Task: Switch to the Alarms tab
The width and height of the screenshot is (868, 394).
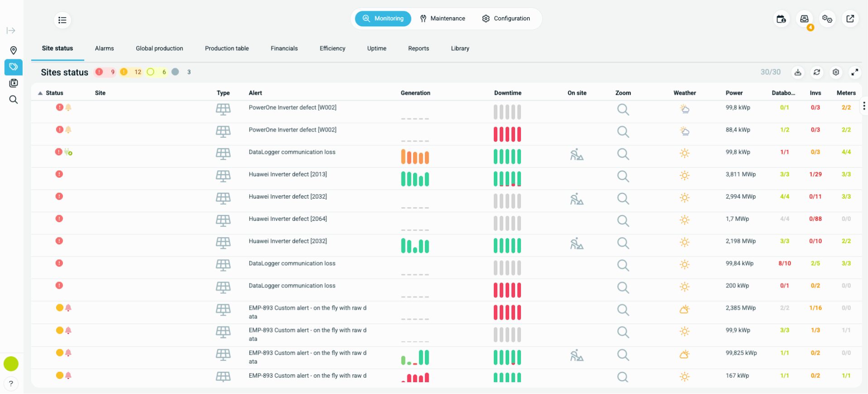Action: coord(104,49)
